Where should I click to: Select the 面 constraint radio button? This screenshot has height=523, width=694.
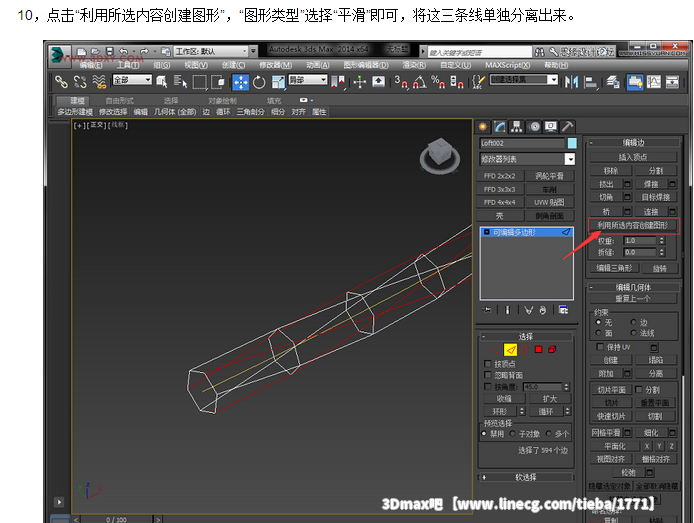pyautogui.click(x=599, y=333)
